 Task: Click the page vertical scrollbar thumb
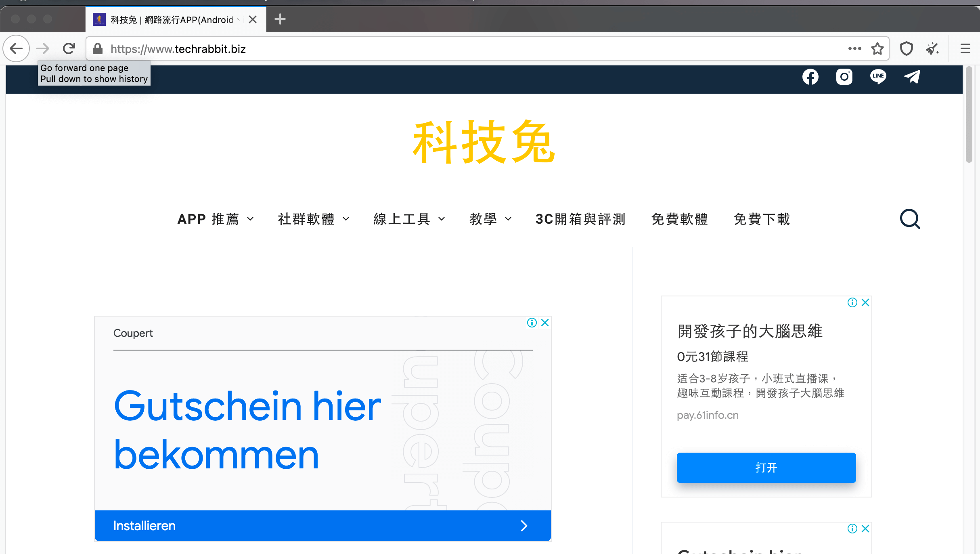969,115
